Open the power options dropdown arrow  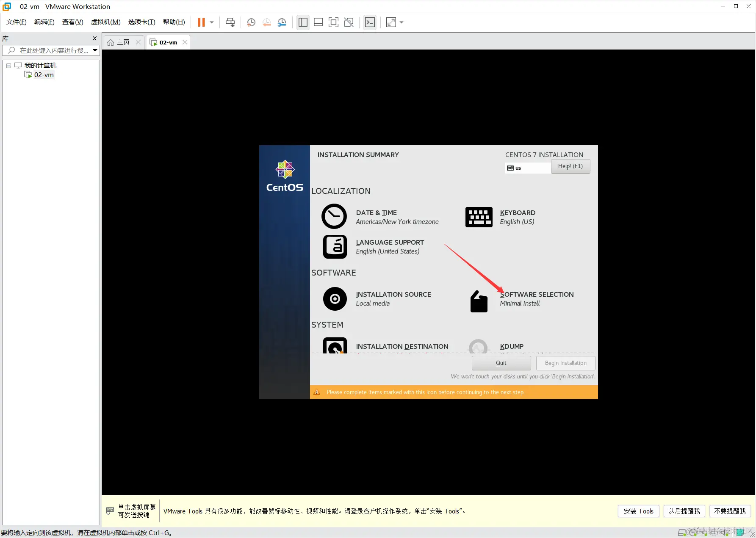pos(212,22)
